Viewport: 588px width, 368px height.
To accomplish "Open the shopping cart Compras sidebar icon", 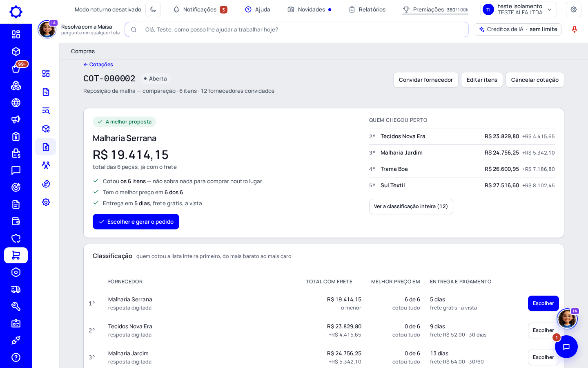I will pyautogui.click(x=16, y=255).
